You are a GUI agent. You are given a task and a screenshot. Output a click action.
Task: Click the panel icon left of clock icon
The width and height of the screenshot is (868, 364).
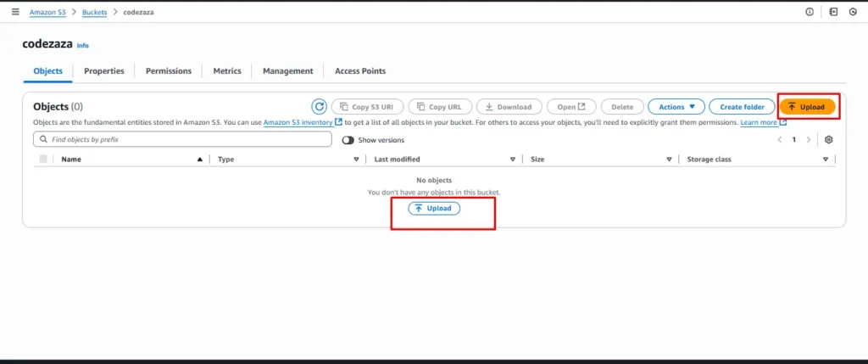833,12
